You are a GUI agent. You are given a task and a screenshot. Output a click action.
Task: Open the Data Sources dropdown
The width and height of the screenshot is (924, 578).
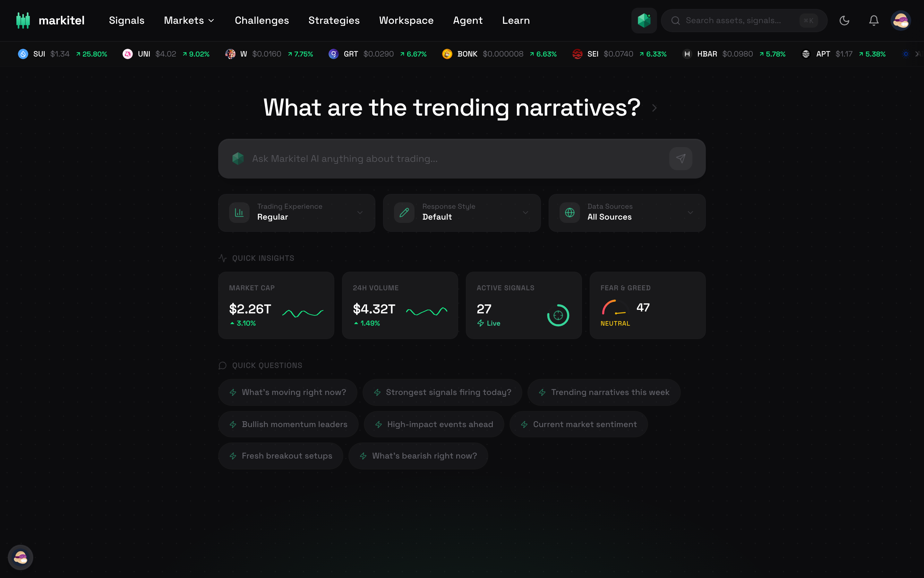point(627,213)
